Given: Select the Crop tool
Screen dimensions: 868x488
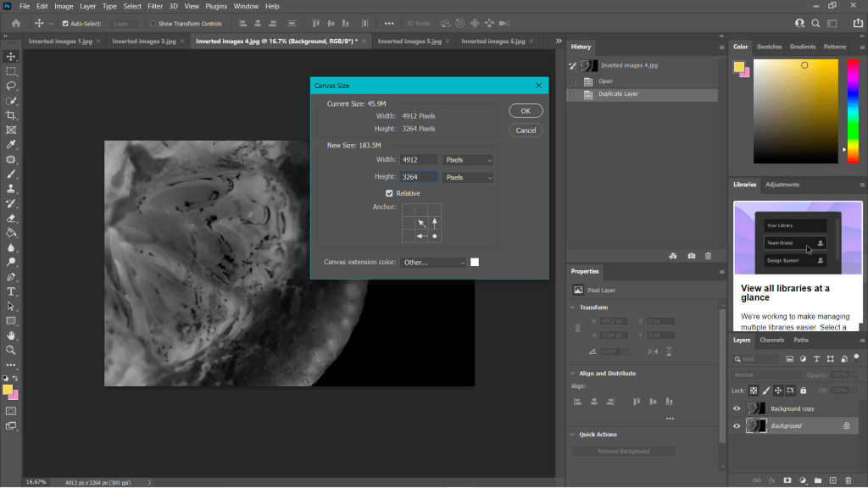Looking at the screenshot, I should pyautogui.click(x=11, y=115).
